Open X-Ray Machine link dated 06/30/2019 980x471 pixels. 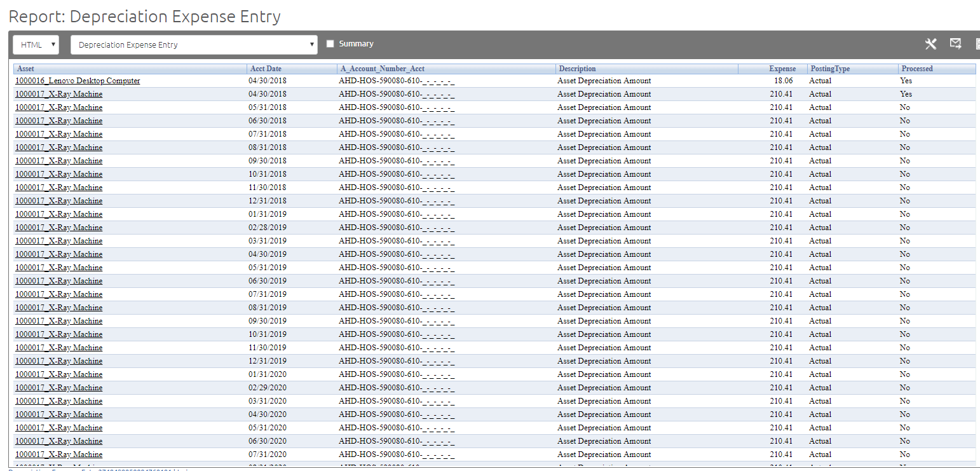click(58, 281)
